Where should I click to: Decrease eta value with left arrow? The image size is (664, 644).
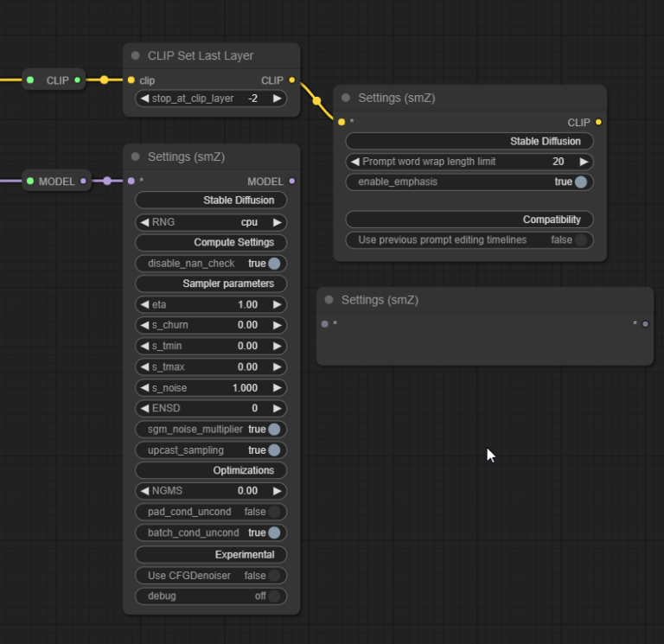tap(144, 304)
